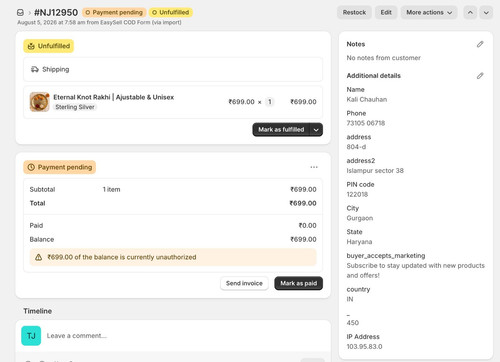Click the country value IN
500x362 pixels.
coord(350,299)
